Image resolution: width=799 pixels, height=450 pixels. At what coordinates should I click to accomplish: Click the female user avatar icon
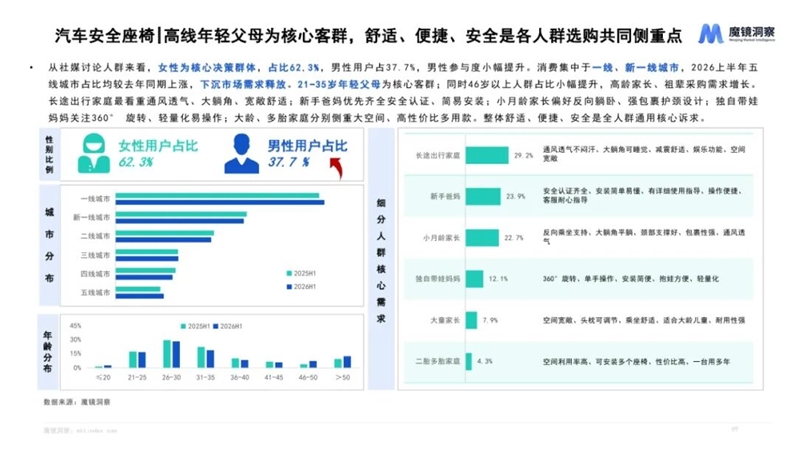94,153
